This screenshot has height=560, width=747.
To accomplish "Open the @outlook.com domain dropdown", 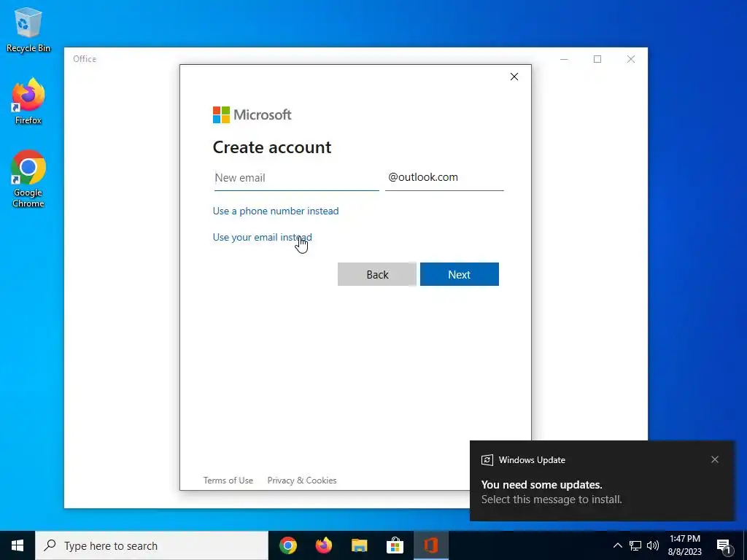I will pyautogui.click(x=444, y=178).
